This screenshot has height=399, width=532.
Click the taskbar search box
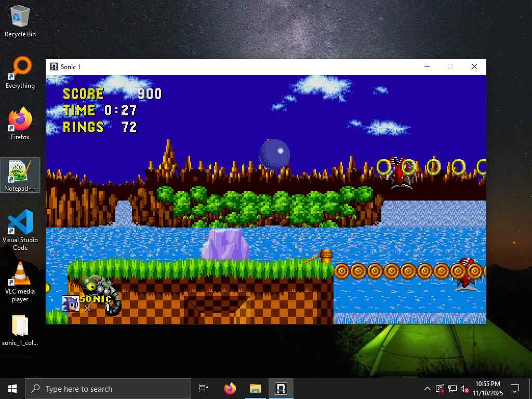(108, 389)
